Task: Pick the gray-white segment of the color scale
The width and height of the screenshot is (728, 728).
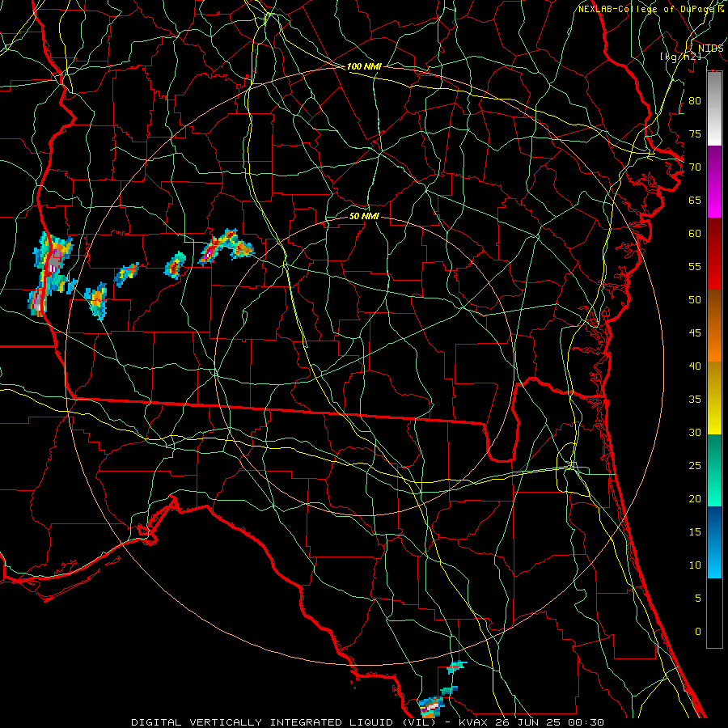Action: pyautogui.click(x=714, y=108)
